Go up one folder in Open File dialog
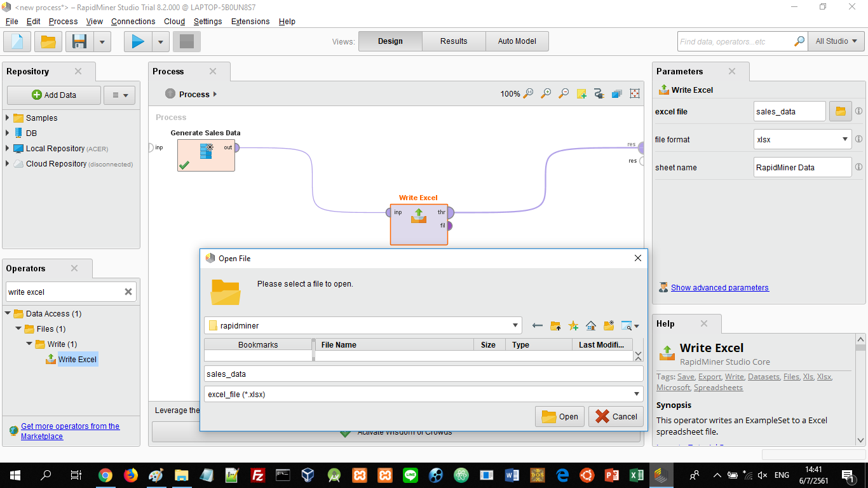 555,326
